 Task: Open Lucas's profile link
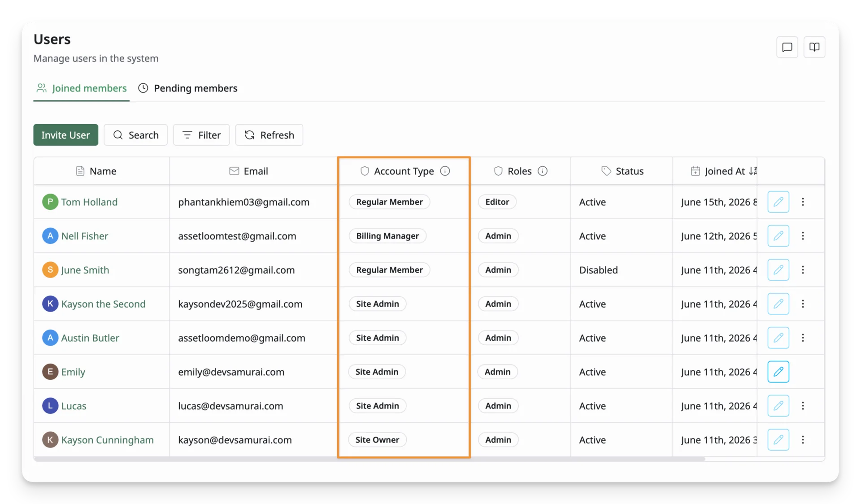pyautogui.click(x=74, y=406)
